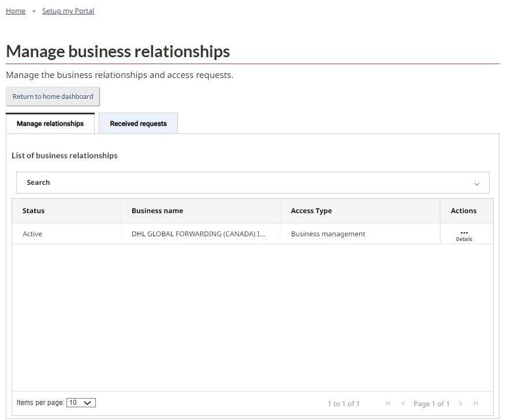Go to the previous page of results
The width and height of the screenshot is (507, 420).
402,403
